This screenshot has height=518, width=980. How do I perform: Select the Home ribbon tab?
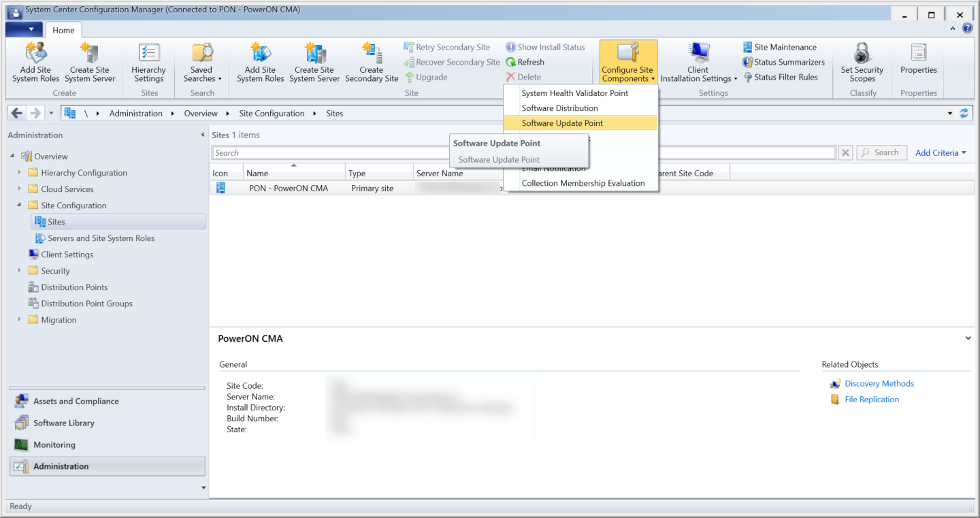64,30
